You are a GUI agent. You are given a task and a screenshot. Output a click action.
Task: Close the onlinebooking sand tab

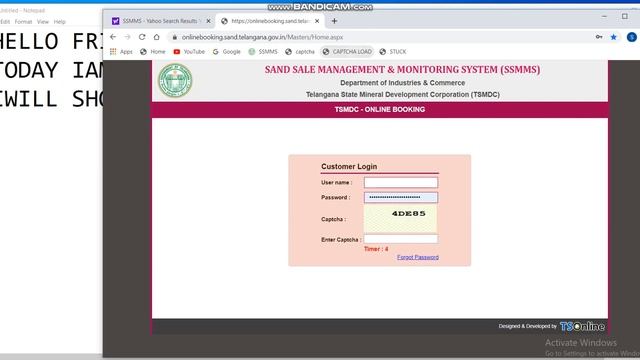(x=317, y=21)
